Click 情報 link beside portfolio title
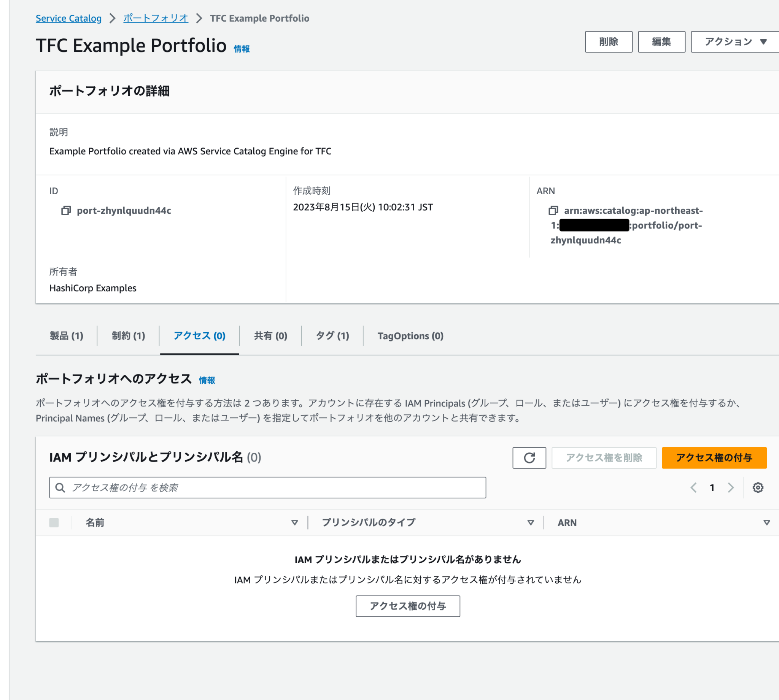The image size is (779, 700). pyautogui.click(x=242, y=49)
